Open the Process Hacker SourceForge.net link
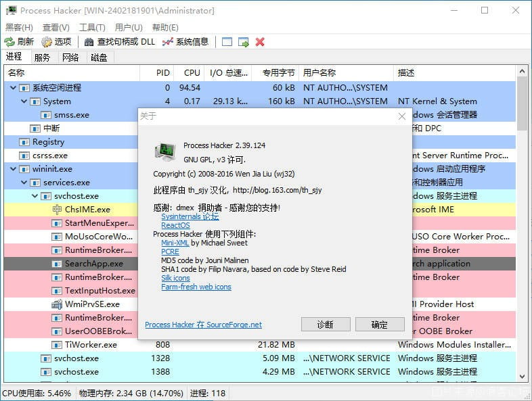The height and width of the screenshot is (401, 532). [x=203, y=325]
